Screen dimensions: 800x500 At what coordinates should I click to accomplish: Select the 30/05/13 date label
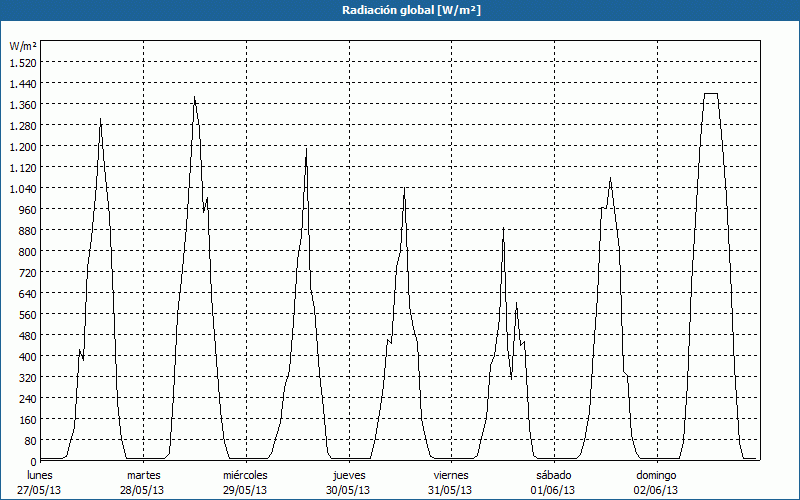point(349,490)
